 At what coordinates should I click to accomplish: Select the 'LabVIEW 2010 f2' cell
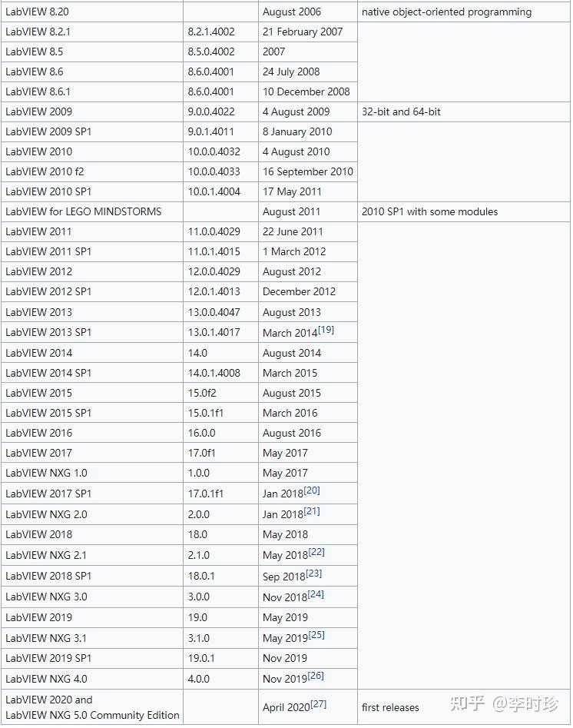92,171
